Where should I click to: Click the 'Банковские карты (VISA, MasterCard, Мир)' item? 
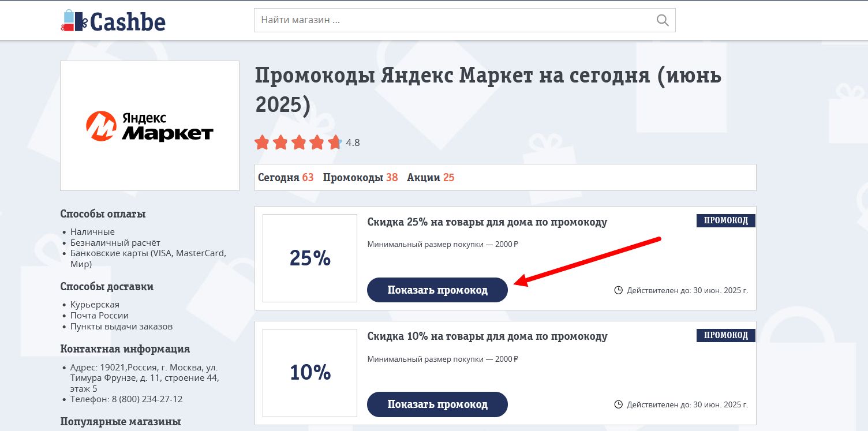pos(148,258)
